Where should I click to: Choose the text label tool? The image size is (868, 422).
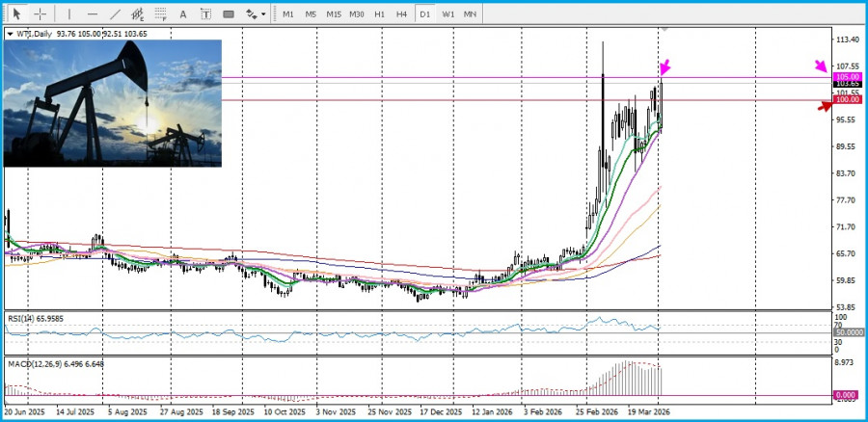(206, 14)
